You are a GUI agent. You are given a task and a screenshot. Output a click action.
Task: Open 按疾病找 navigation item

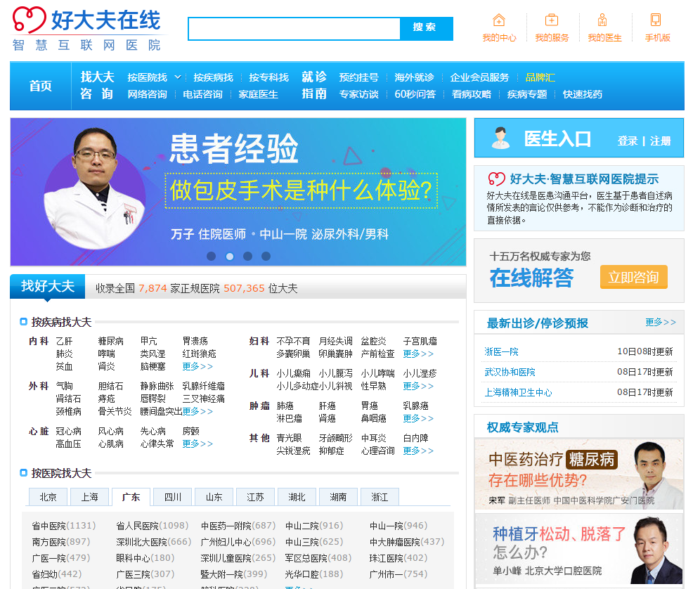214,77
